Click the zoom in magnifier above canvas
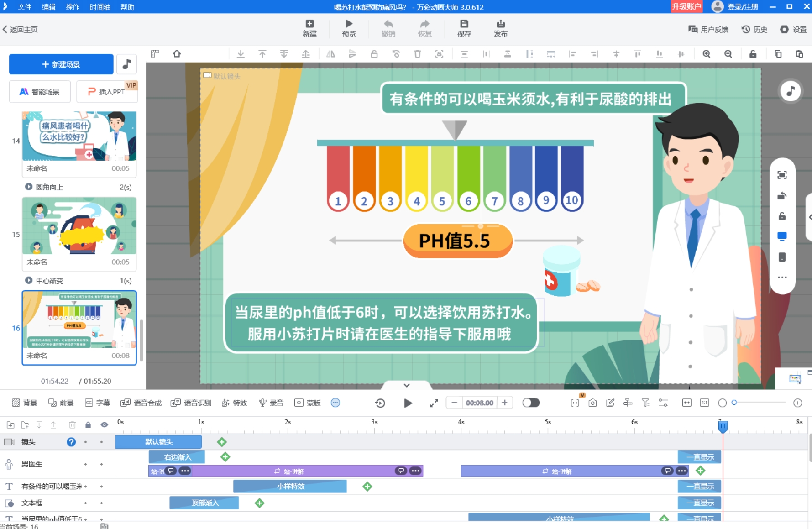Screen dimensions: 812x529 click(x=707, y=54)
